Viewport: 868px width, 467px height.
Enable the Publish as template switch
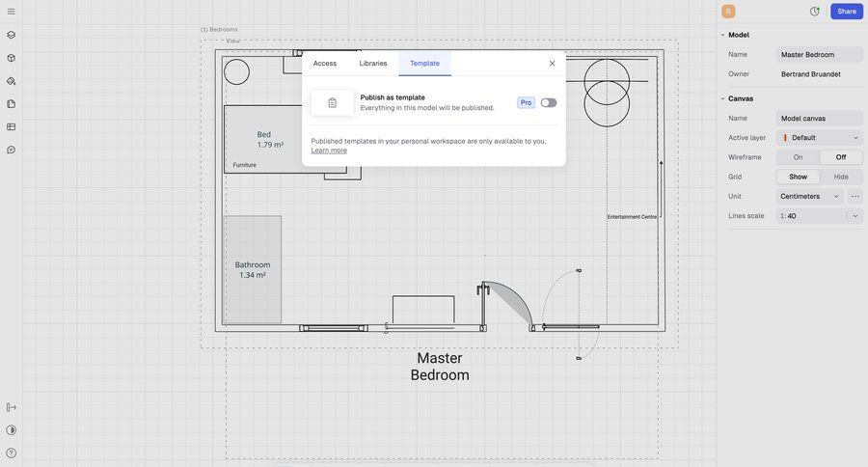point(549,102)
